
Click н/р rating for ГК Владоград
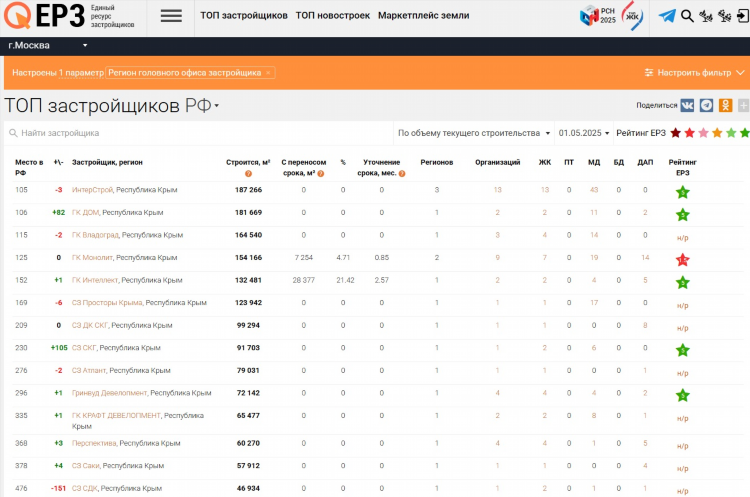tap(683, 238)
